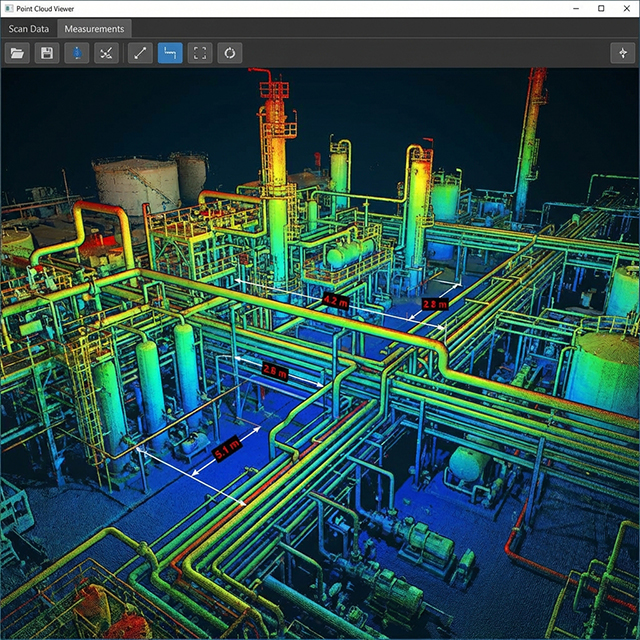Click the sparkle icon at toolbar right
This screenshot has height=640, width=640.
(x=622, y=53)
